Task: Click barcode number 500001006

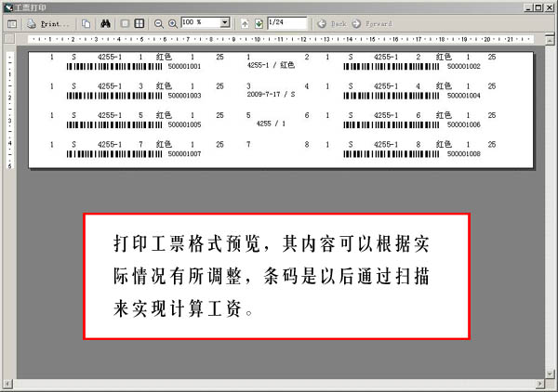Action: point(464,124)
